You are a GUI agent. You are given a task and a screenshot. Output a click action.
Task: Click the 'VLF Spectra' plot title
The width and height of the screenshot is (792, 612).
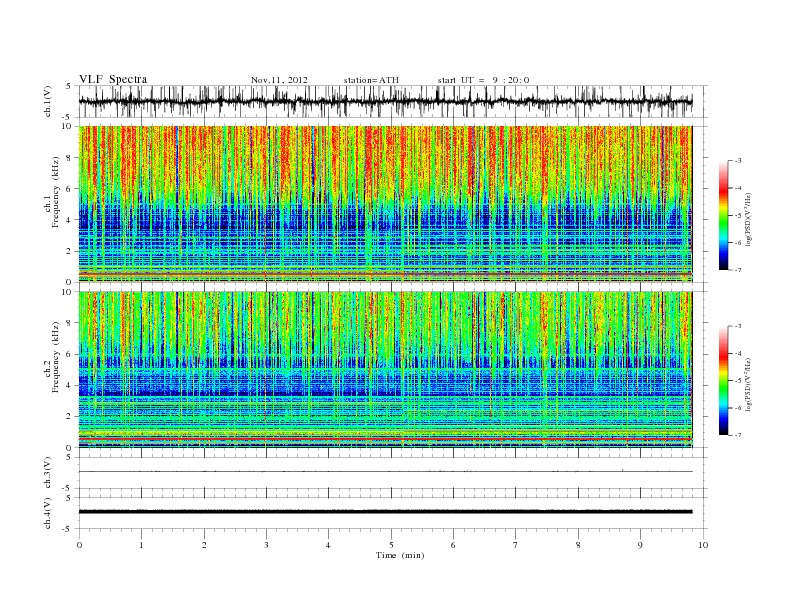pyautogui.click(x=113, y=79)
